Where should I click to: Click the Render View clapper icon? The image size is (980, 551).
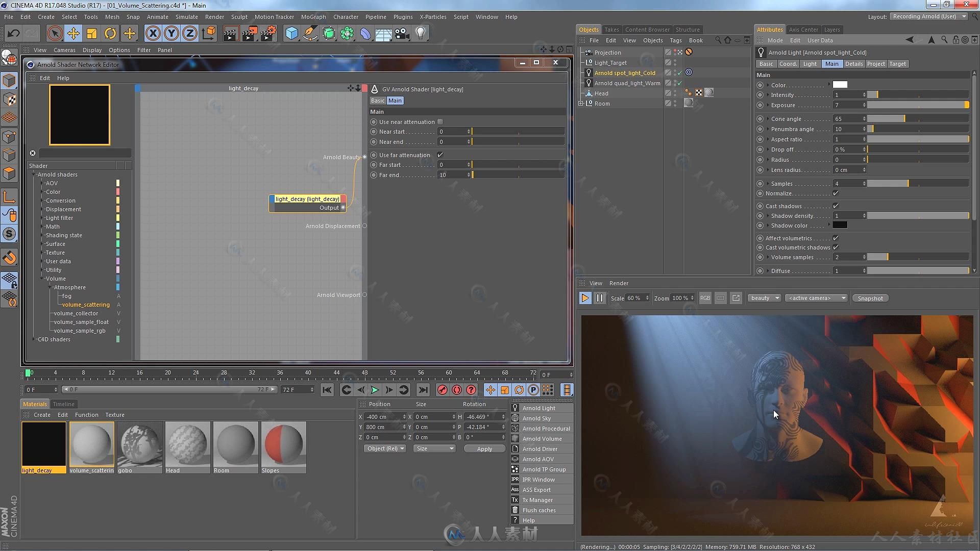[x=231, y=34]
